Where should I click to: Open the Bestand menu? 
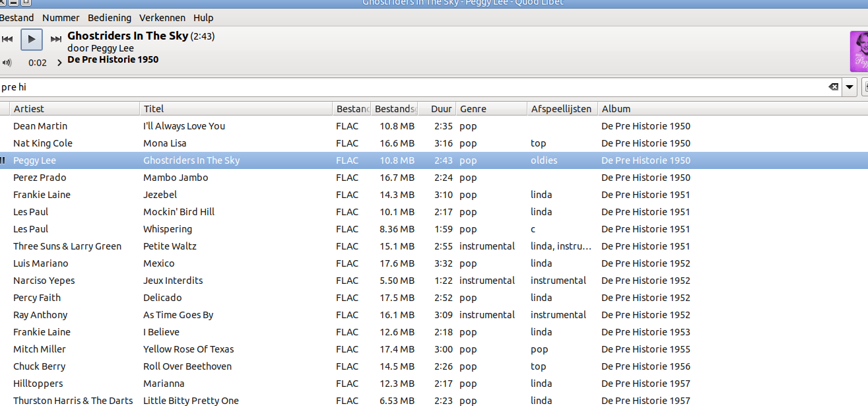click(17, 18)
